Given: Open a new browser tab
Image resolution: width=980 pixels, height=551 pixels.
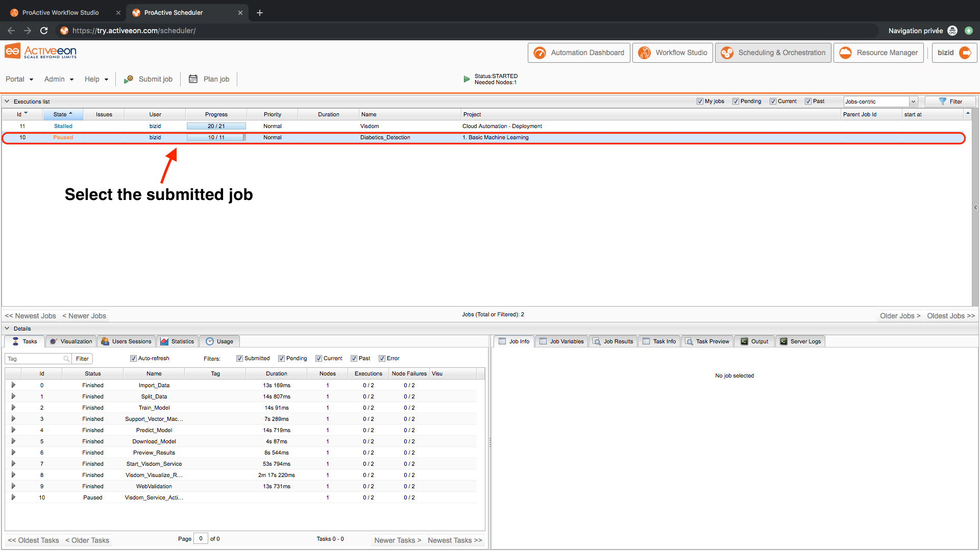Looking at the screenshot, I should click(260, 13).
